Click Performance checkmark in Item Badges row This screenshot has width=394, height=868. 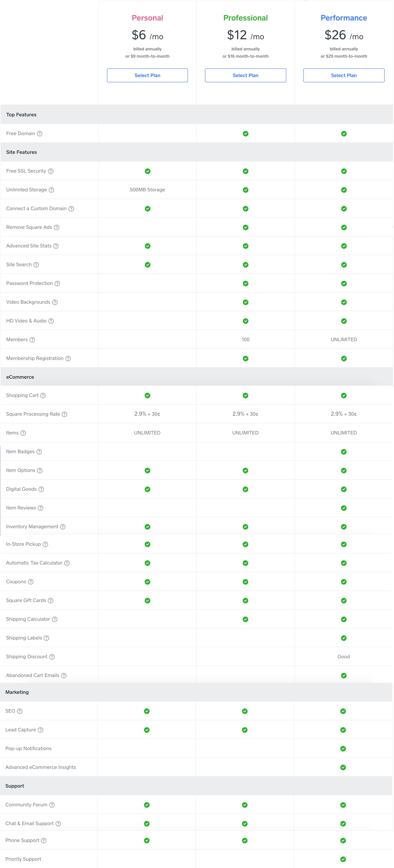[343, 452]
